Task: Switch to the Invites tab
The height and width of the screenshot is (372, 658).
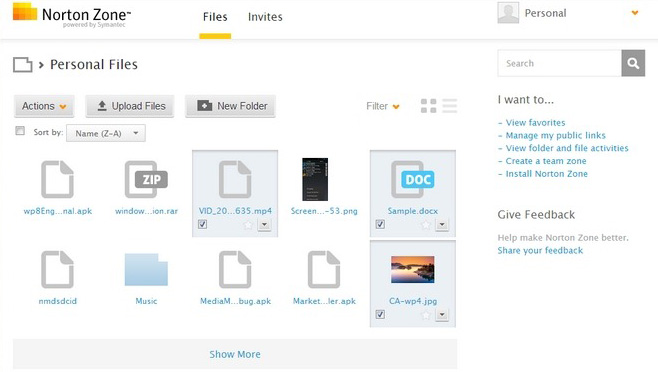Action: (x=265, y=17)
